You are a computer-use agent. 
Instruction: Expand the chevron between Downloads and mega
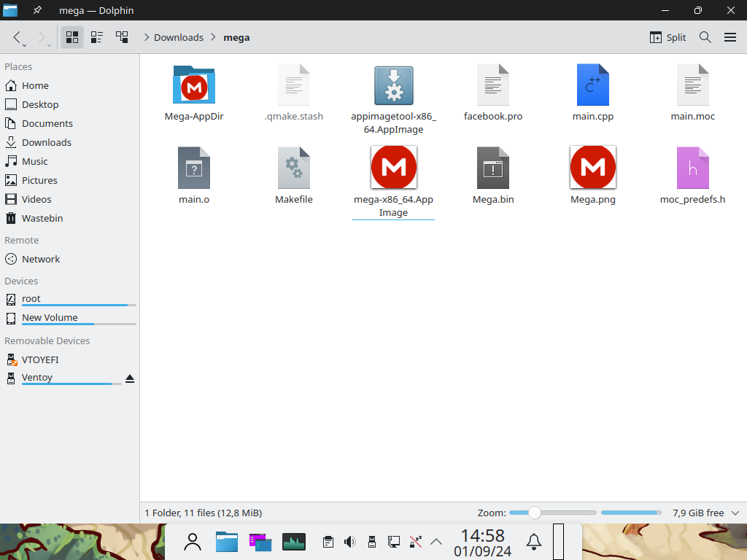click(x=213, y=37)
